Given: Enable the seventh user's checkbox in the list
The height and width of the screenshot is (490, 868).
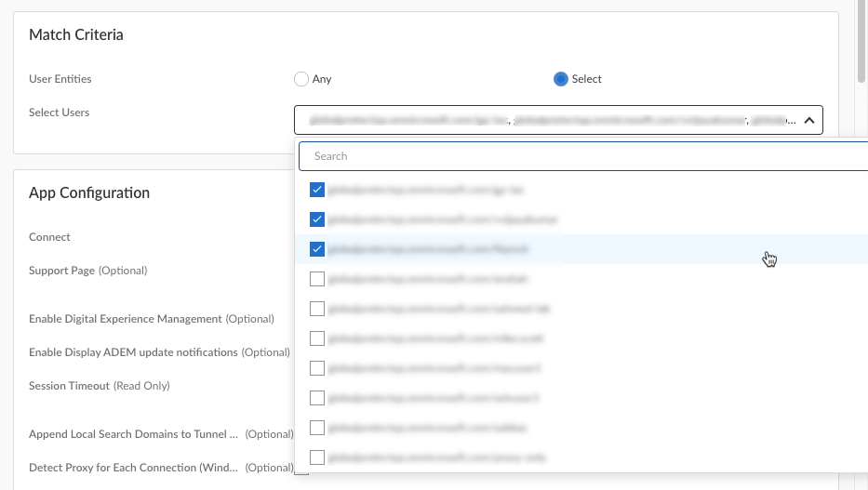Looking at the screenshot, I should tap(317, 368).
